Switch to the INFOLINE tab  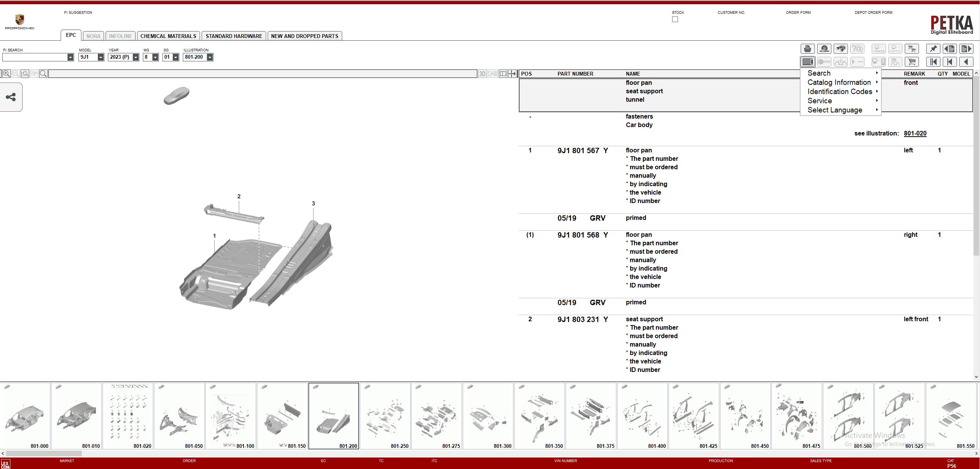pos(120,36)
